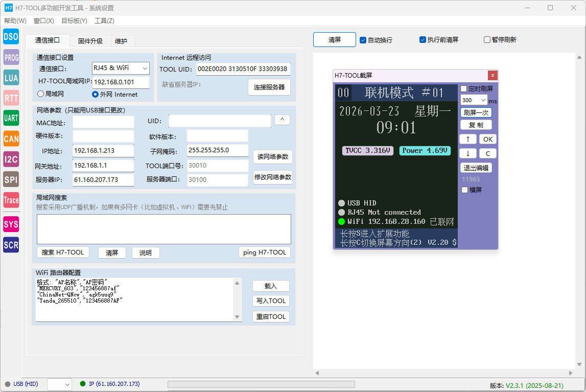Open the UART serial tool
The width and height of the screenshot is (586, 392).
pyautogui.click(x=11, y=119)
